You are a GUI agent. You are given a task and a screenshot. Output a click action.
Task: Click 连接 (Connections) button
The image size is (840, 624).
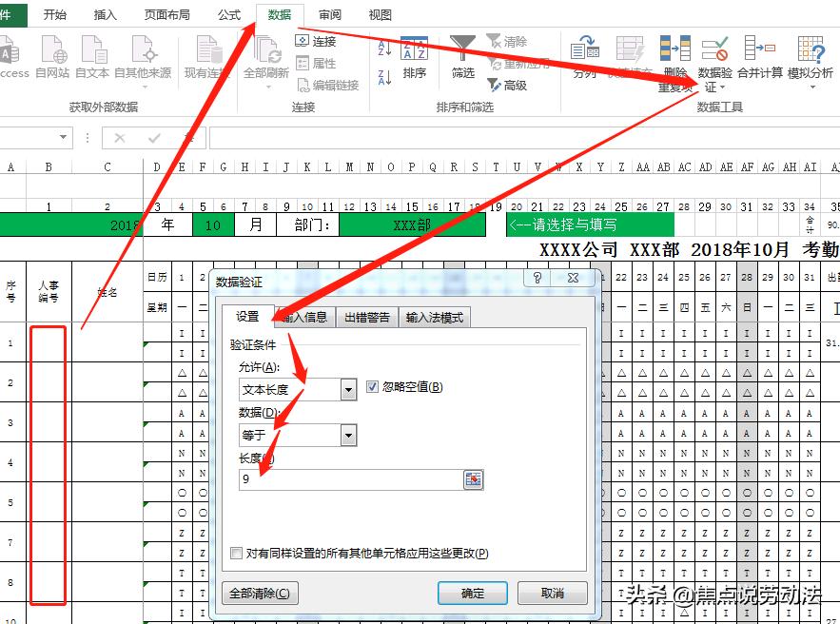[316, 41]
